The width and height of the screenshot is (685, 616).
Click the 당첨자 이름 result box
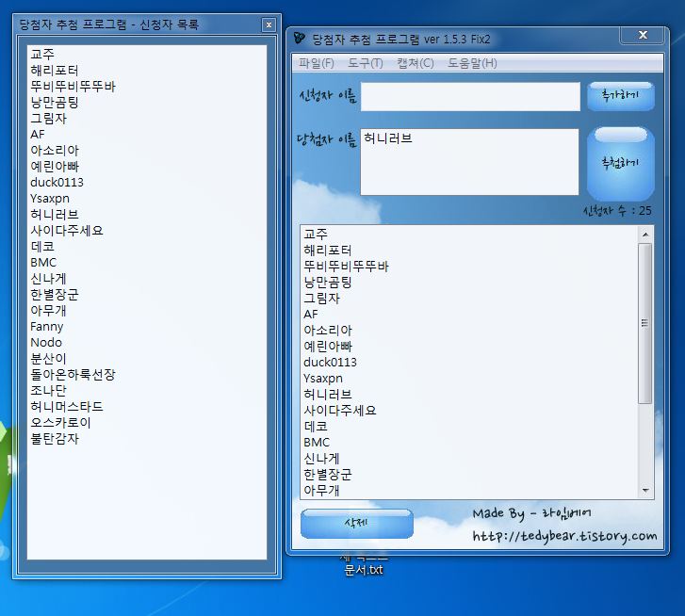pyautogui.click(x=469, y=162)
